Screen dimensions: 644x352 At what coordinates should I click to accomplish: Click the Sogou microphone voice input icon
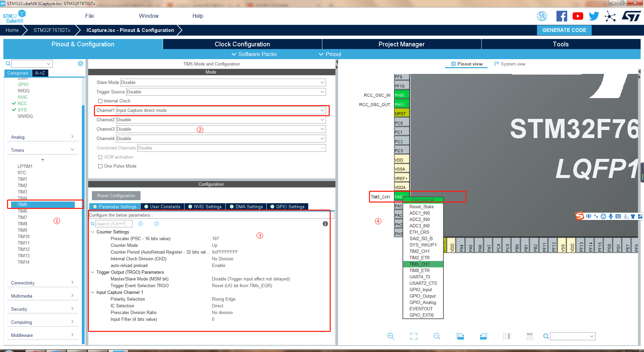(x=611, y=216)
